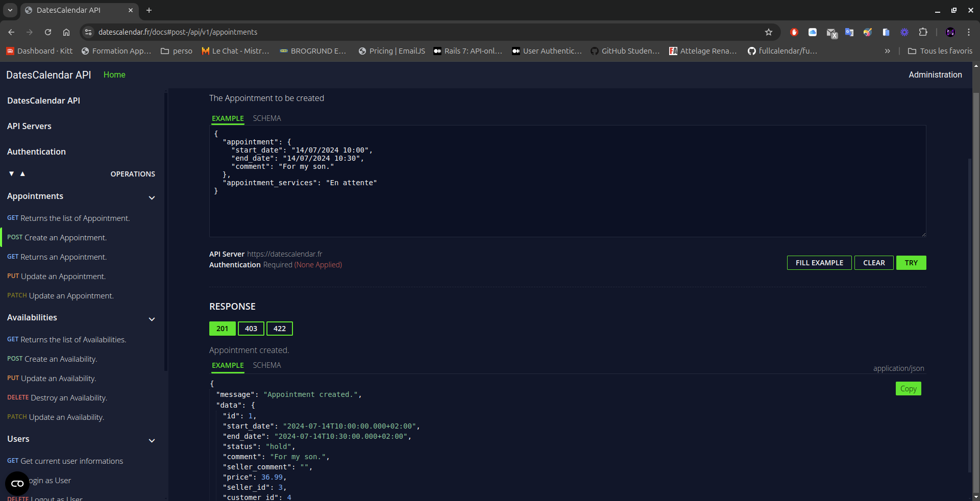
Task: Select the 422 response code
Action: click(x=279, y=329)
